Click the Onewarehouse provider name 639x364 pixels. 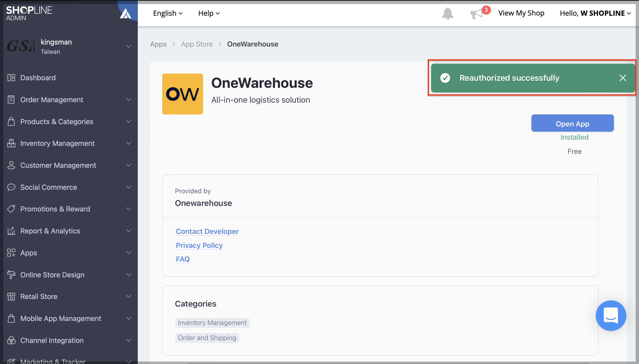(x=203, y=203)
